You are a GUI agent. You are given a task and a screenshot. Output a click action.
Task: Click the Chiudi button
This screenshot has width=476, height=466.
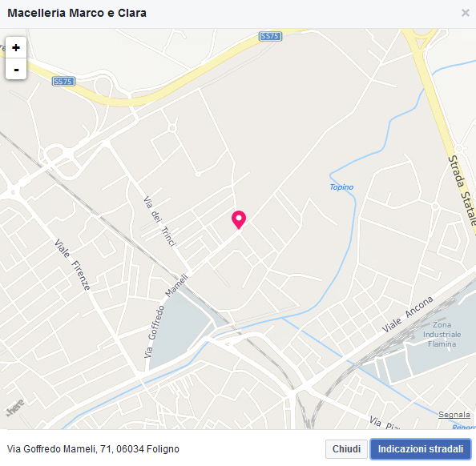coord(346,449)
